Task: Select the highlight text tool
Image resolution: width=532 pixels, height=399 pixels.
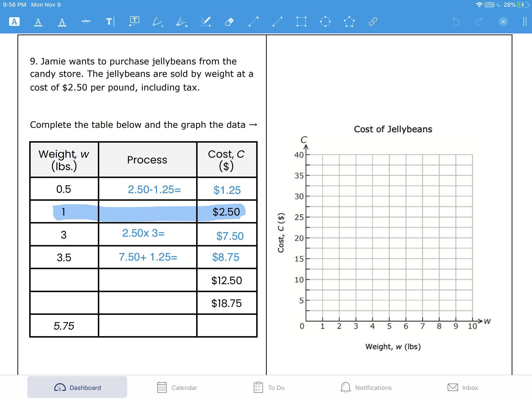Action: coord(14,22)
